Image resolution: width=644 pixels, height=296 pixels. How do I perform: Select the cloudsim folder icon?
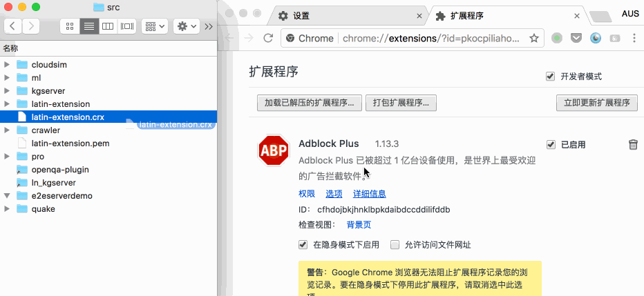coord(22,65)
